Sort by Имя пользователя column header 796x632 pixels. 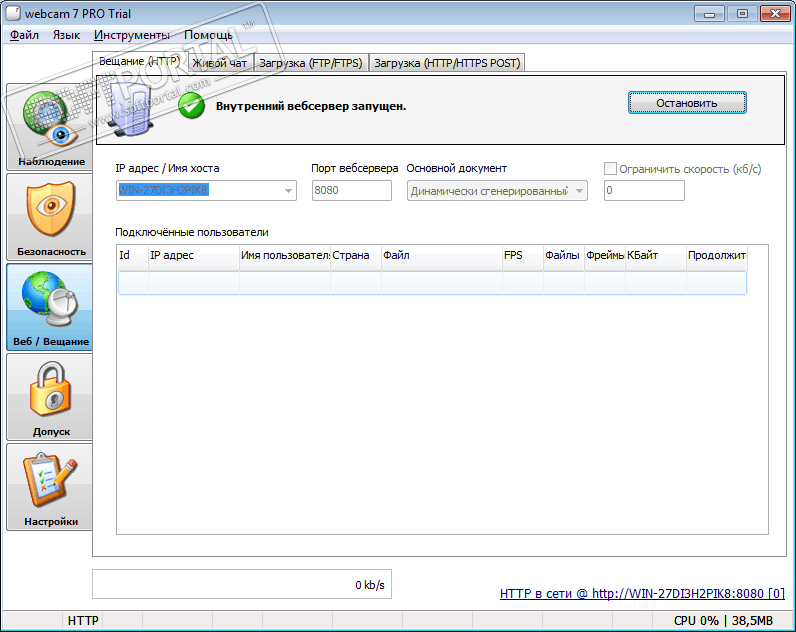[x=285, y=255]
